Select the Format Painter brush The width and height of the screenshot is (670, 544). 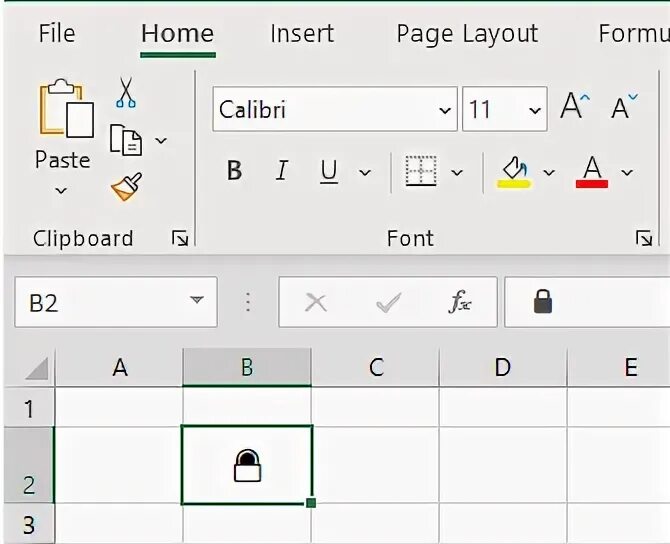(x=127, y=187)
